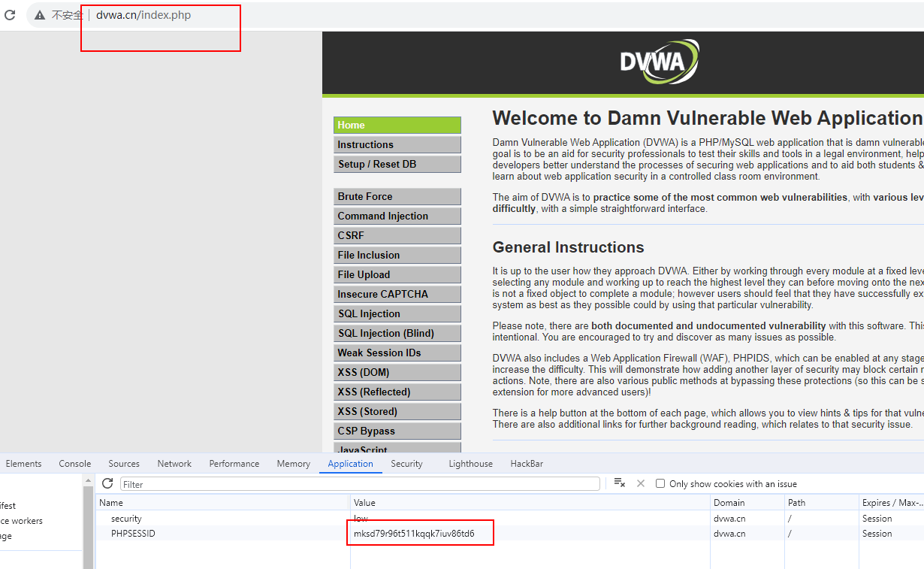Open the HackBar tab

pyautogui.click(x=527, y=464)
